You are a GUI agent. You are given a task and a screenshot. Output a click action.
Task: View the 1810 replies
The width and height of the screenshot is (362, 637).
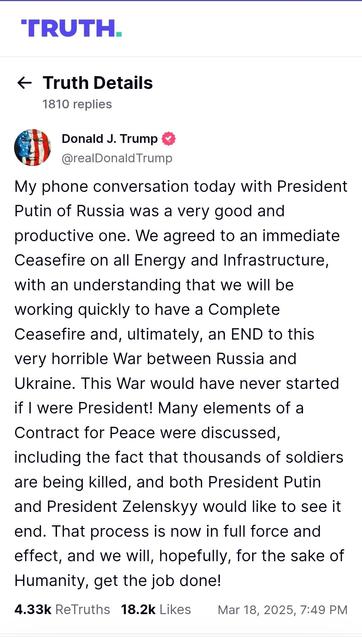77,104
